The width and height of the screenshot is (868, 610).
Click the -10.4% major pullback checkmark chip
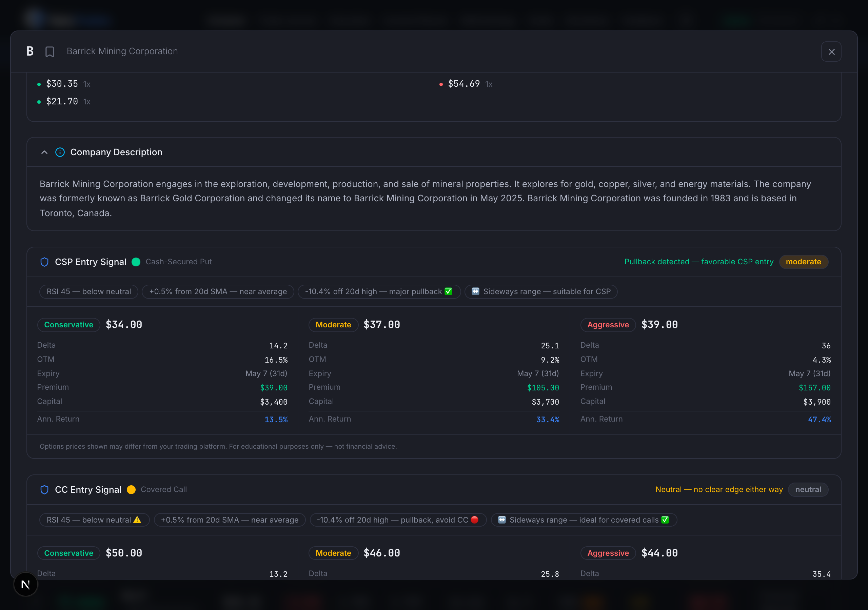click(x=379, y=291)
